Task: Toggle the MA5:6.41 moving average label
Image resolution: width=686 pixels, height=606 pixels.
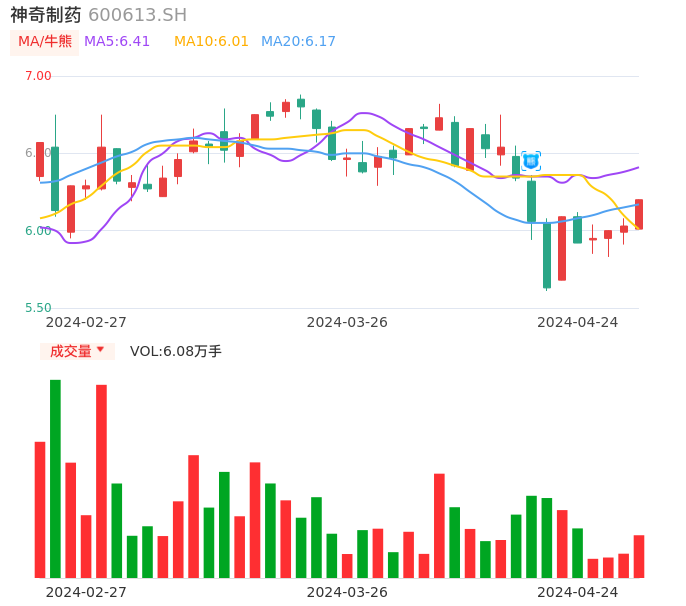Action: [x=117, y=42]
